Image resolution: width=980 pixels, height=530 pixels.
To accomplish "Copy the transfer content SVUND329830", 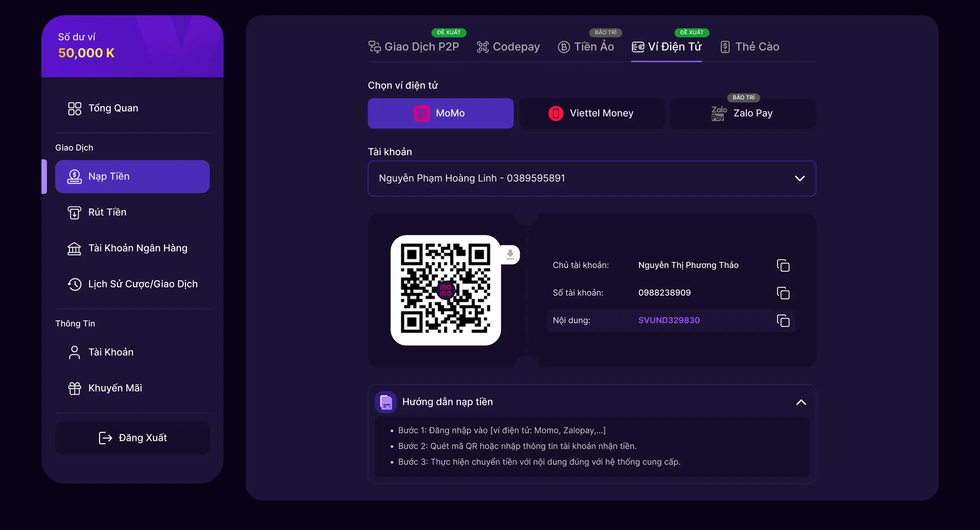I will pos(783,320).
